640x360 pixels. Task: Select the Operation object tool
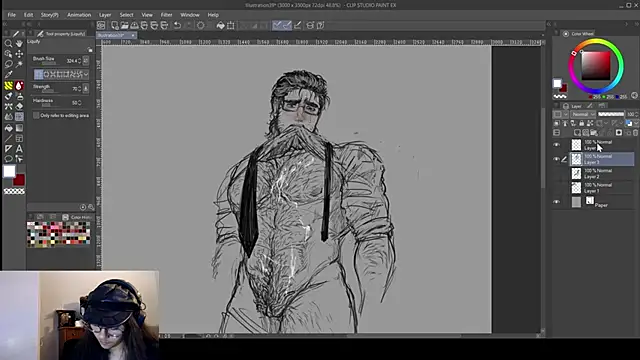[x=8, y=54]
